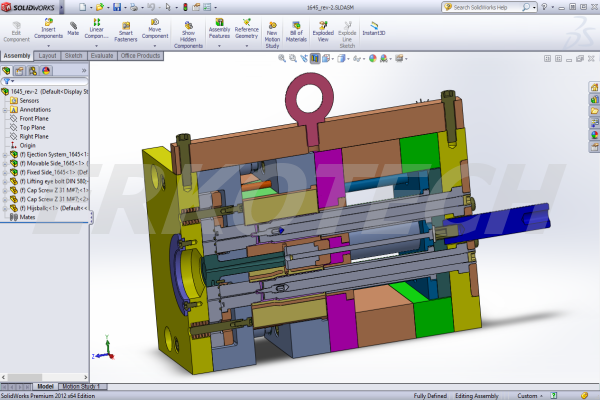Open the Edit Appearance color wheel

coord(372,58)
